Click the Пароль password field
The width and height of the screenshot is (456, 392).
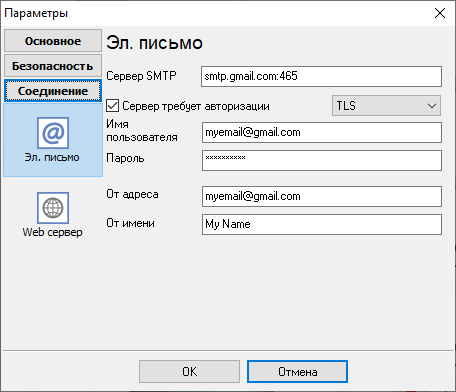322,160
